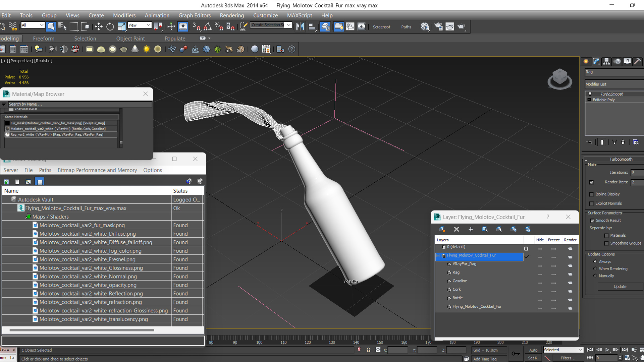Open Create Selection Set dropdown
The width and height of the screenshot is (644, 362).
(x=288, y=25)
